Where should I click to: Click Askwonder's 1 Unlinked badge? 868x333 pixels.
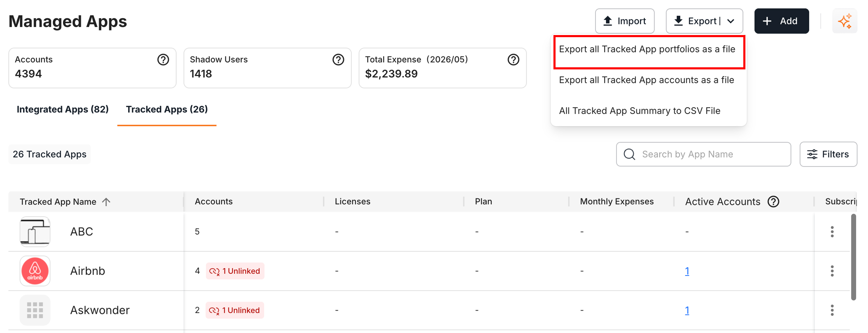[x=235, y=310]
